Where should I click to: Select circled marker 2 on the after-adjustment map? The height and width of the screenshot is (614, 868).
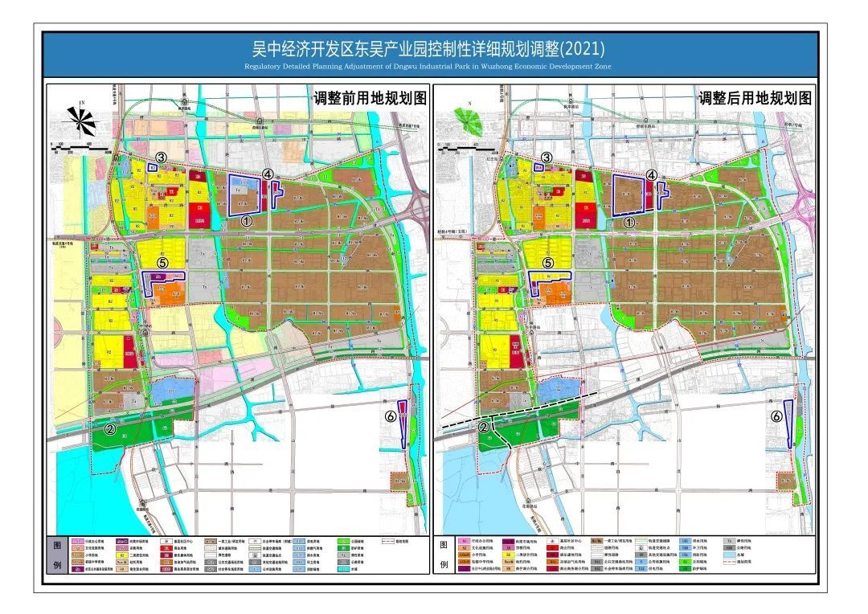485,428
